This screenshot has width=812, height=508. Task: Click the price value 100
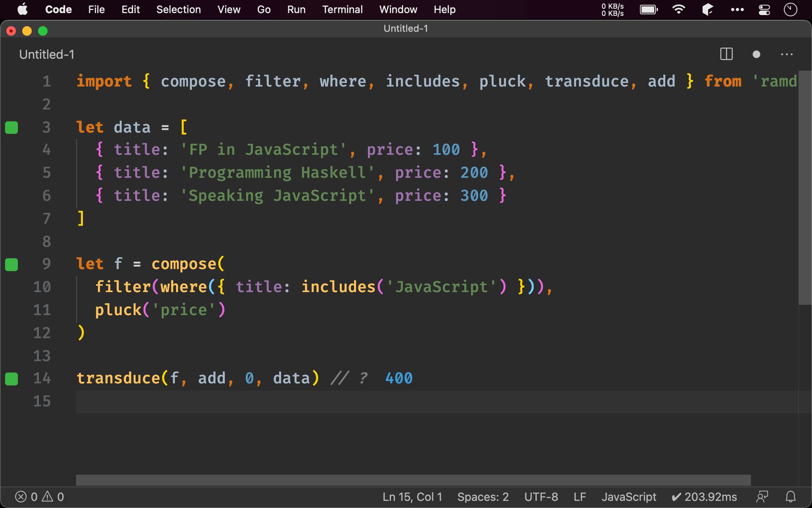[446, 150]
